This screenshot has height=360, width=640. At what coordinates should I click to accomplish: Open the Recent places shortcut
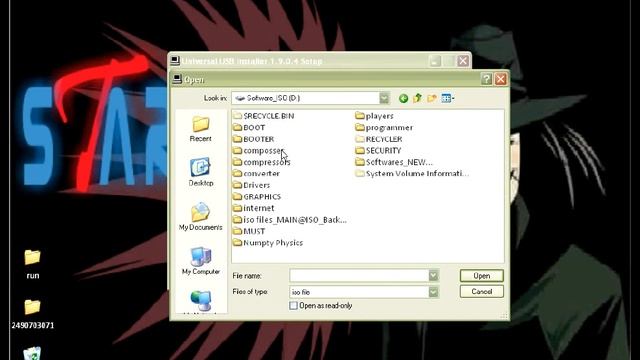click(200, 129)
